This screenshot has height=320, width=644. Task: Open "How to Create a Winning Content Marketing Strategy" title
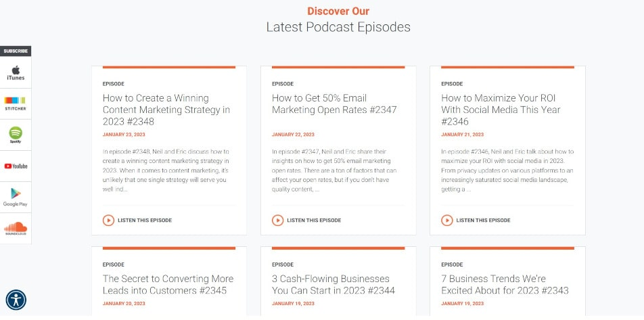166,110
